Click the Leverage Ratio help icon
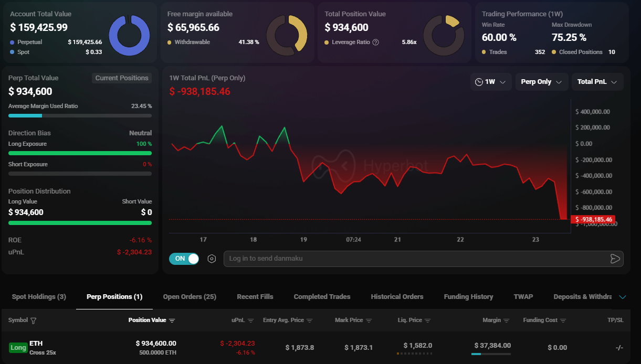The image size is (641, 364). click(x=375, y=42)
